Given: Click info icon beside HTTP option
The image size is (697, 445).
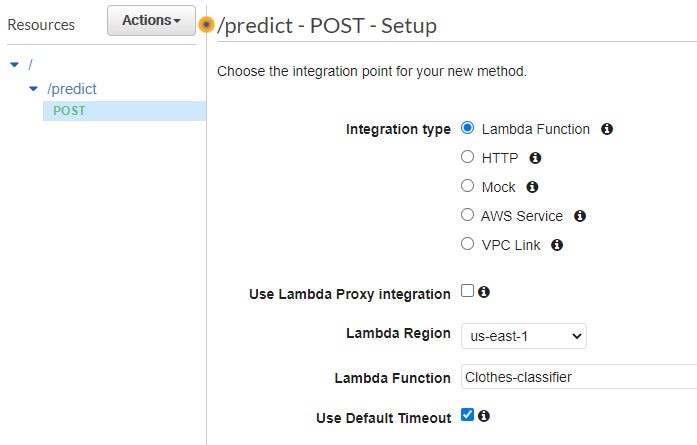Looking at the screenshot, I should (x=535, y=158).
